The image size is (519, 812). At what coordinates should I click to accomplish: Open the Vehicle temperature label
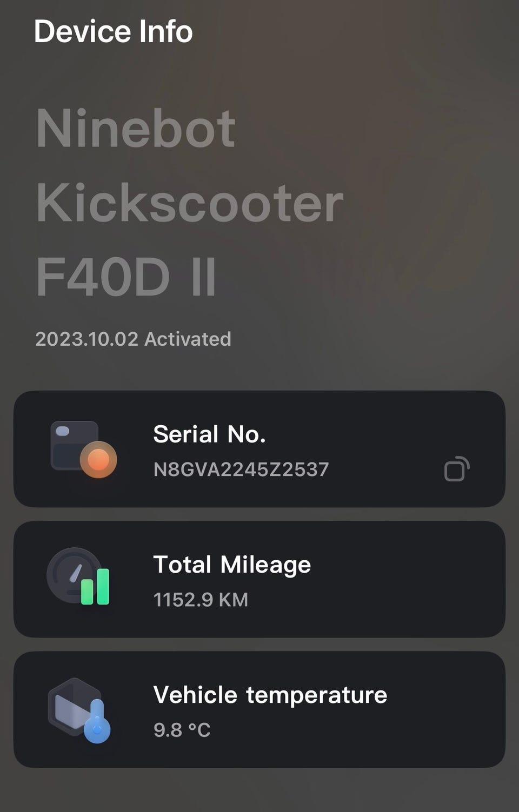coord(270,695)
